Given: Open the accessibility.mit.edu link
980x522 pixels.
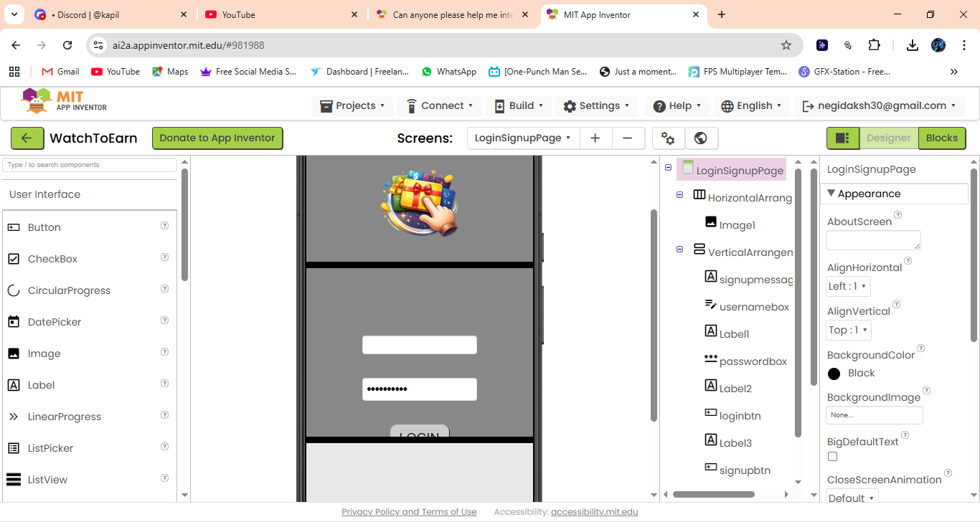Looking at the screenshot, I should click(595, 512).
